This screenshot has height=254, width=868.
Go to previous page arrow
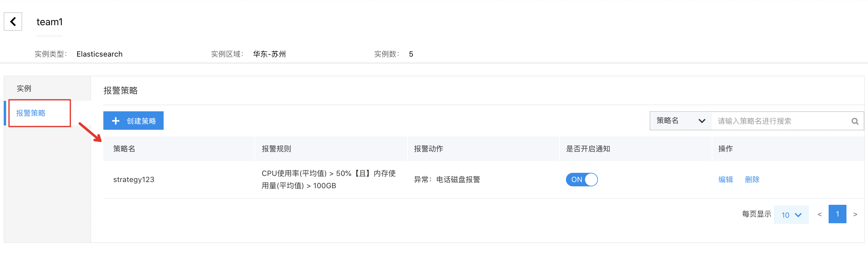(x=819, y=215)
